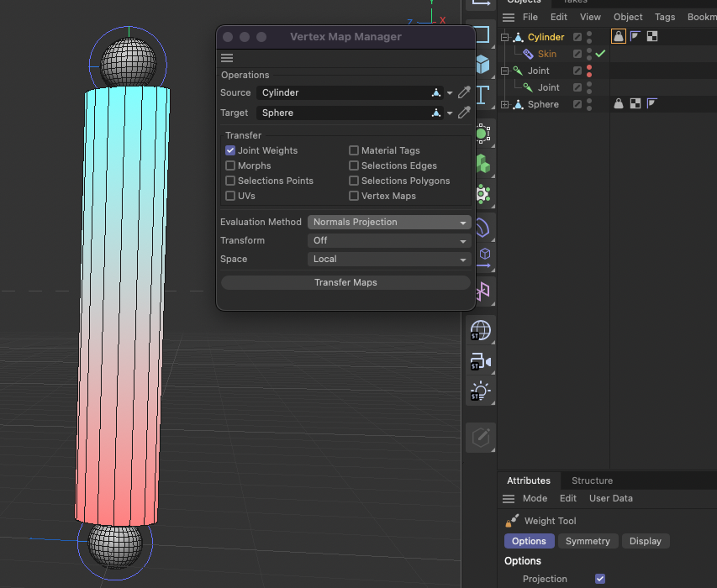
Task: Click the Text spline tool icon
Action: click(482, 94)
